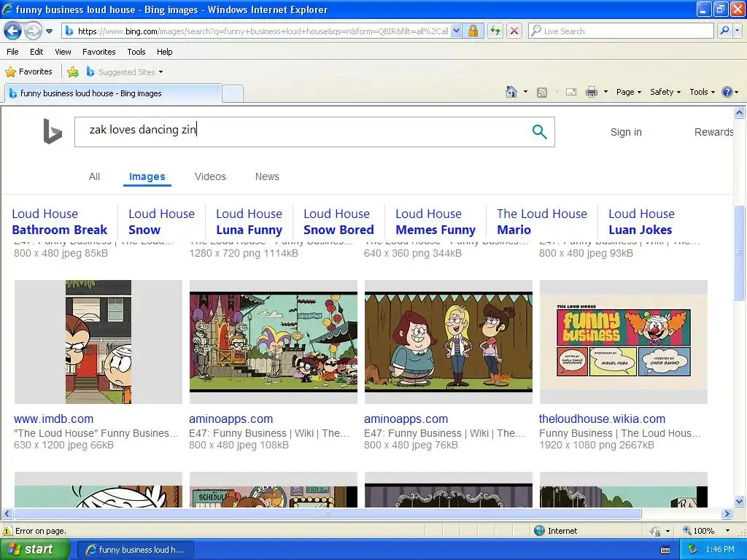The height and width of the screenshot is (560, 747).
Task: Click the vertical scrollbar down arrow
Action: (x=740, y=501)
